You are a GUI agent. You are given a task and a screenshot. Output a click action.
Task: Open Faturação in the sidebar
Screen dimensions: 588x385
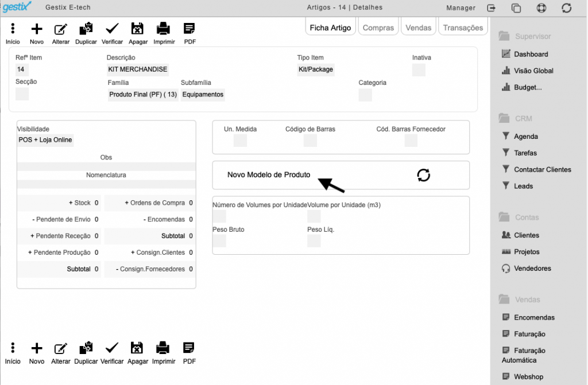[524, 334]
